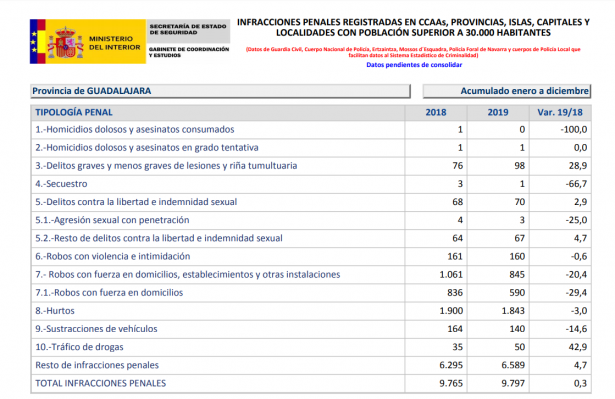Click TOTAL INFRACCIONES PENALES row label
615x399 pixels.
point(101,383)
